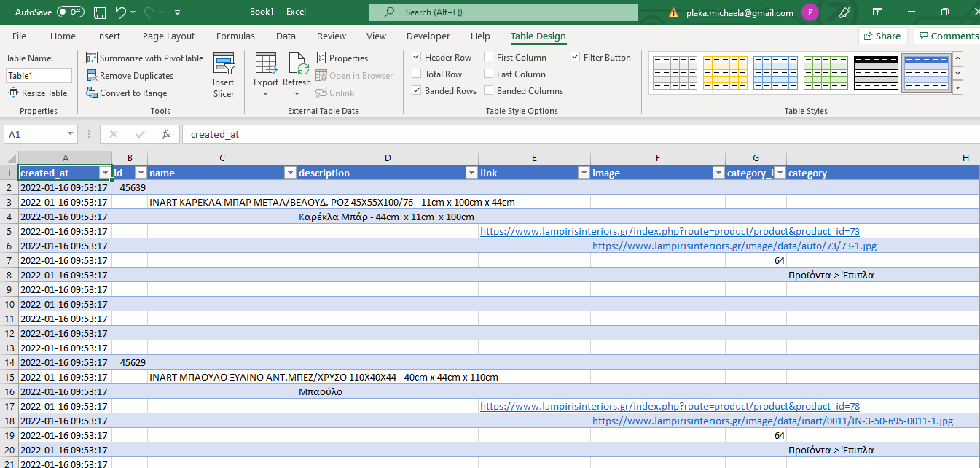
Task: Toggle the Total Row checkbox
Action: [417, 74]
